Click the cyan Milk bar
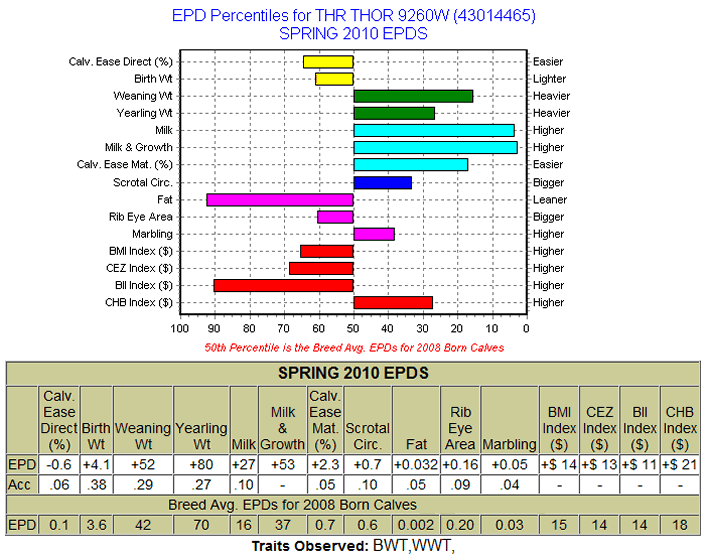This screenshot has height=558, width=707. [434, 131]
